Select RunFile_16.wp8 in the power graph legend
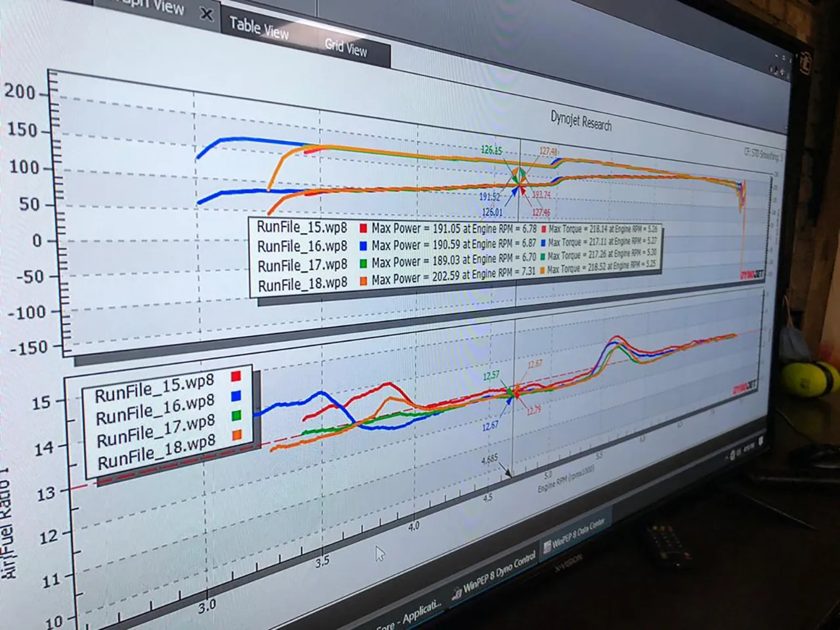The height and width of the screenshot is (630, 840). tap(302, 246)
